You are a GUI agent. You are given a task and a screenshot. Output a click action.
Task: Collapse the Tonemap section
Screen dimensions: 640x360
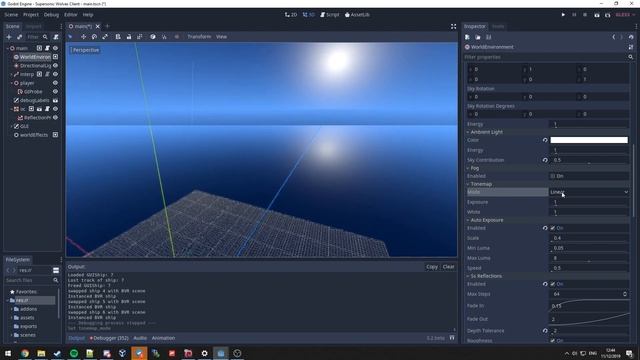tap(468, 184)
